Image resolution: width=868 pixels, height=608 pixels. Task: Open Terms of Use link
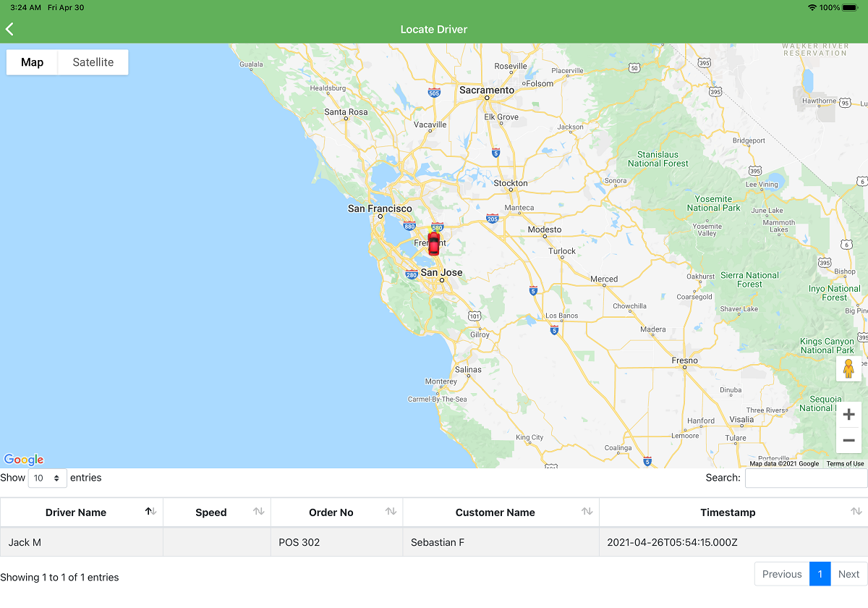845,464
